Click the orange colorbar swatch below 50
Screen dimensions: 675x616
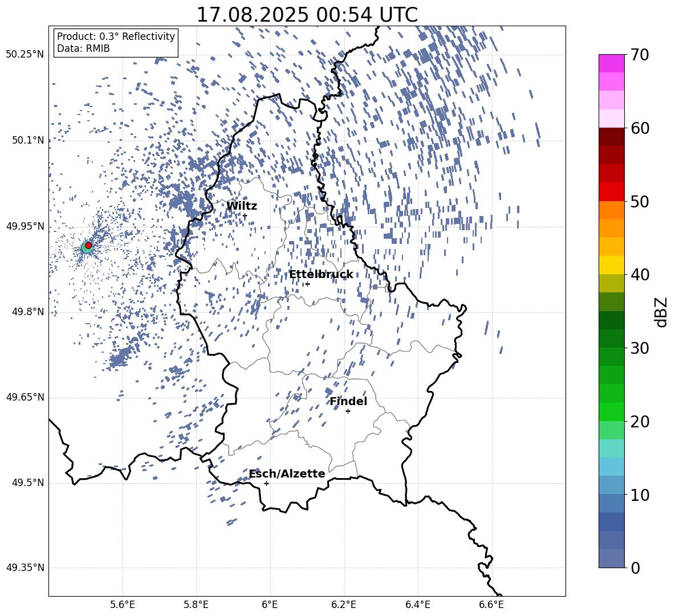click(611, 210)
